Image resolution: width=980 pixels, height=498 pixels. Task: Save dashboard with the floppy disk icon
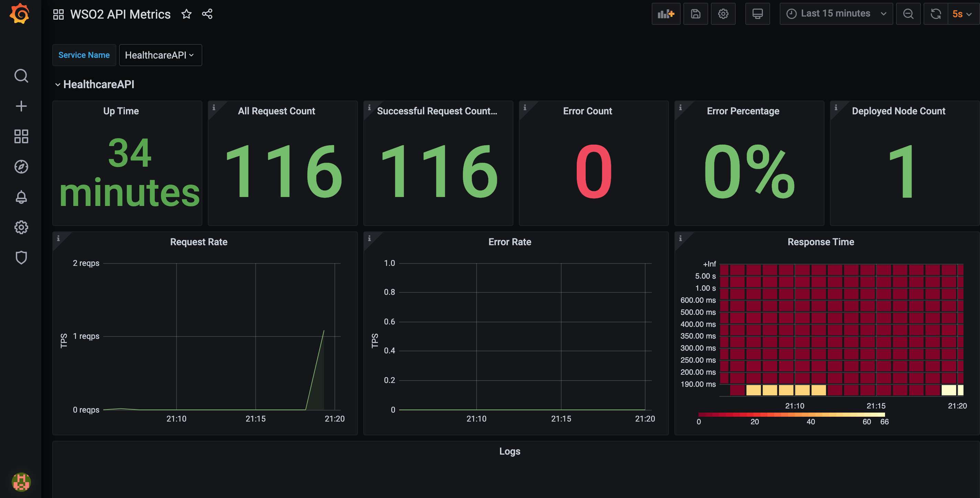(695, 14)
